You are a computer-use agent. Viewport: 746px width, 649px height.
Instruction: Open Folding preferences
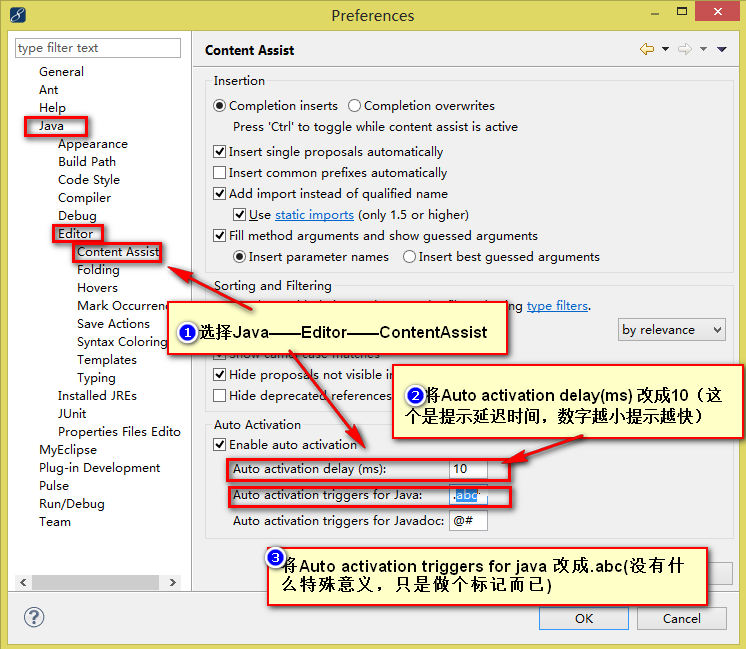98,270
